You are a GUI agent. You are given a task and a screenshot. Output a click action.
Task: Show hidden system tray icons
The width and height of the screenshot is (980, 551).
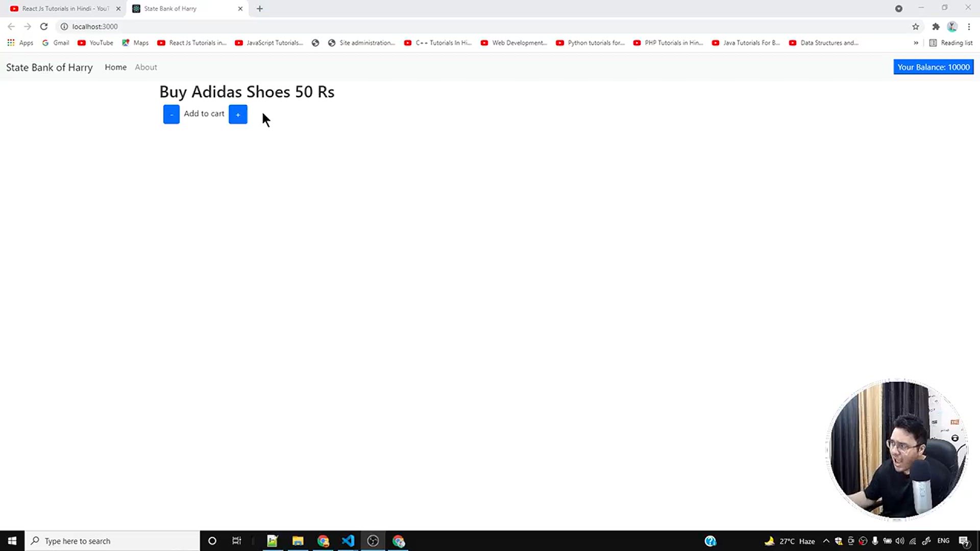pyautogui.click(x=826, y=541)
